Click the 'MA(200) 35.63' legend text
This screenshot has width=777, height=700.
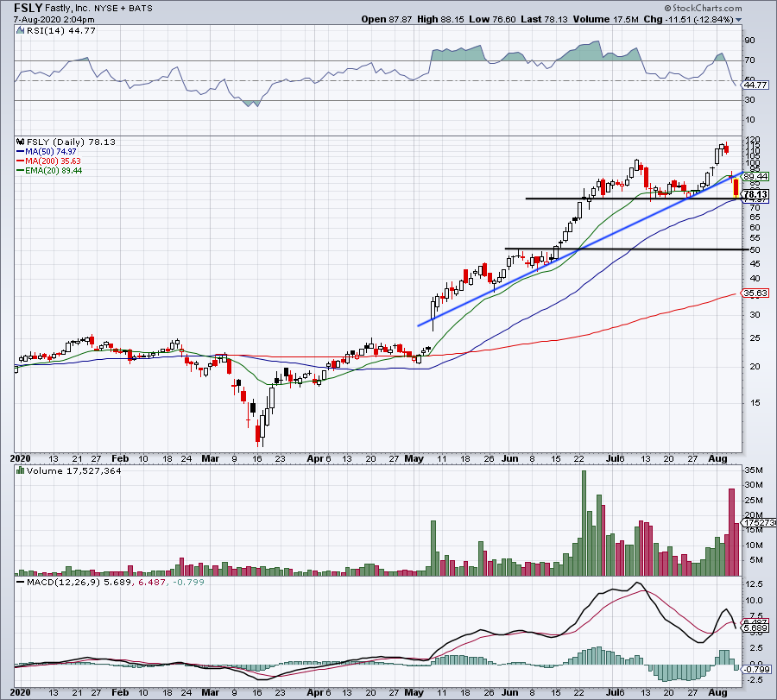tap(53, 161)
